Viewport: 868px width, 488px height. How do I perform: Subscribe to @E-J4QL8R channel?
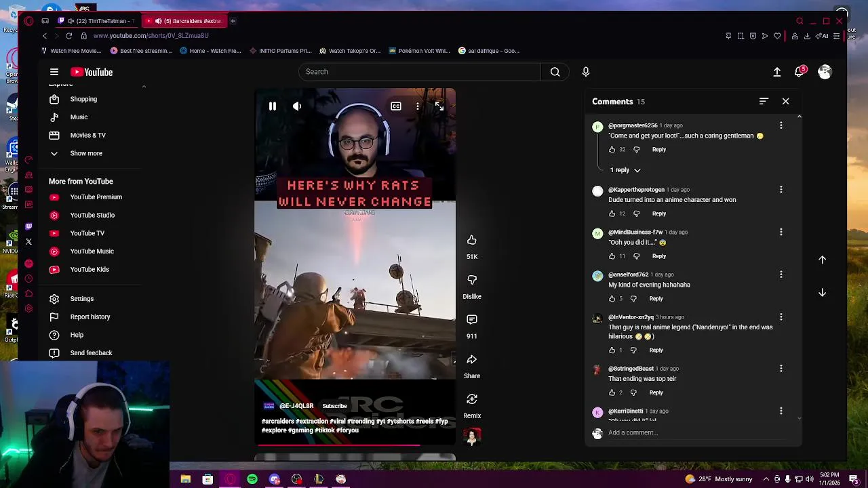coord(334,406)
